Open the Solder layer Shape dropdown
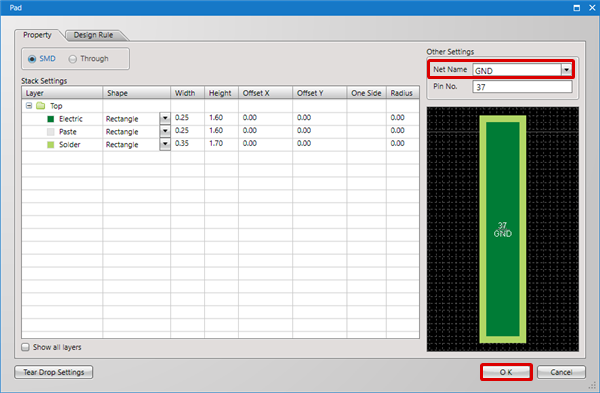This screenshot has width=600, height=393. click(165, 144)
